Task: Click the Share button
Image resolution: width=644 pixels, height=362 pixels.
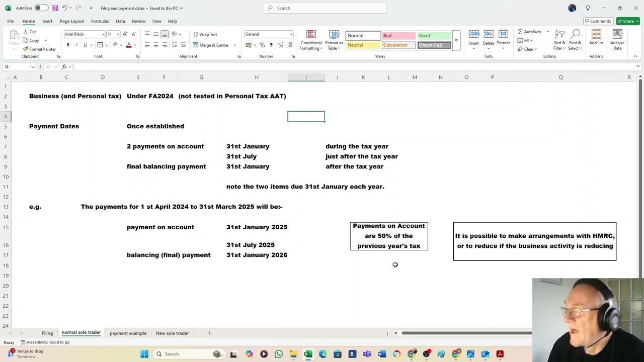Action: tap(628, 21)
